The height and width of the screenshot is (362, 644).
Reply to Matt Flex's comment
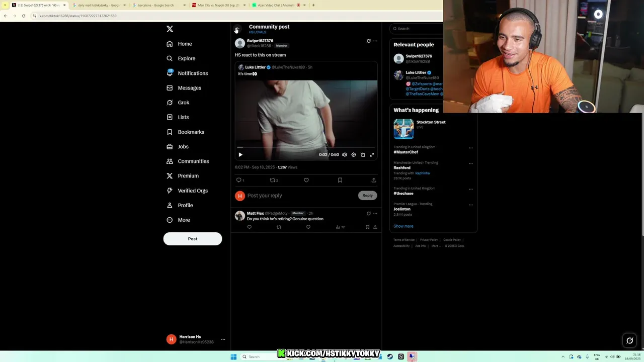pyautogui.click(x=249, y=227)
